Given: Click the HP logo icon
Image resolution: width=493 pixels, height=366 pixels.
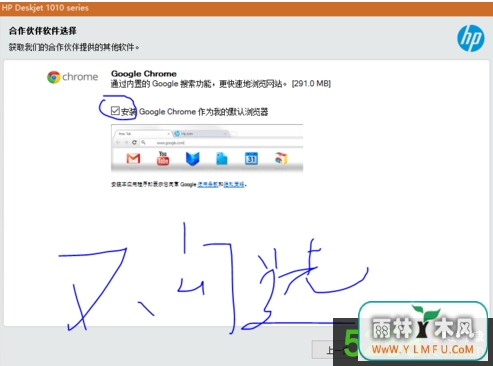Looking at the screenshot, I should (471, 38).
